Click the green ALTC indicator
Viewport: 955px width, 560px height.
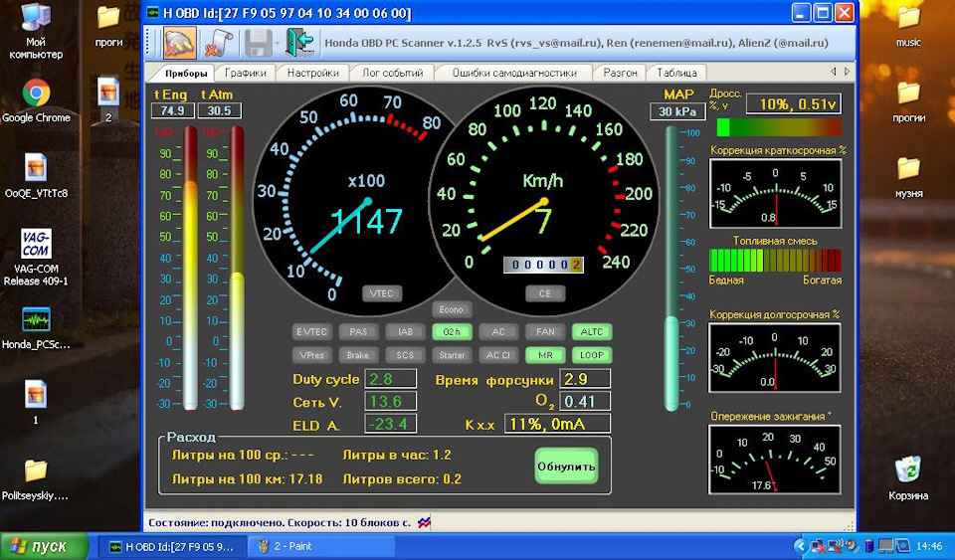591,332
